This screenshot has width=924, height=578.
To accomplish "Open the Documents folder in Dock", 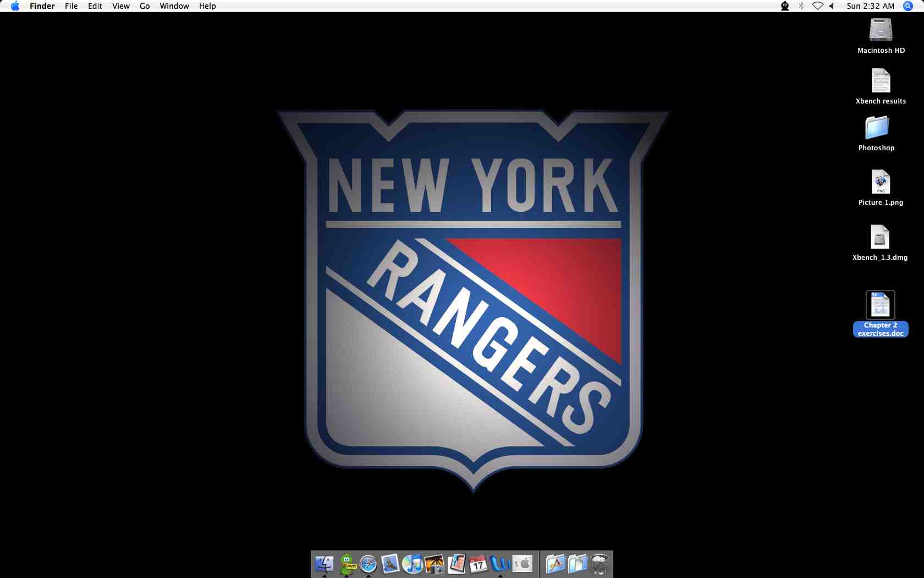I will coord(577,564).
